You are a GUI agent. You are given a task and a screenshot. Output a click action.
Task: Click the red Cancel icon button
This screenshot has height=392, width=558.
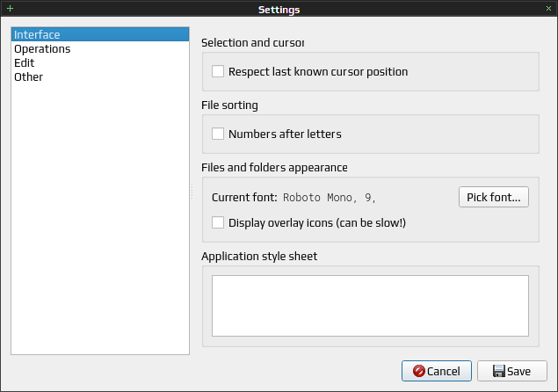(x=437, y=371)
